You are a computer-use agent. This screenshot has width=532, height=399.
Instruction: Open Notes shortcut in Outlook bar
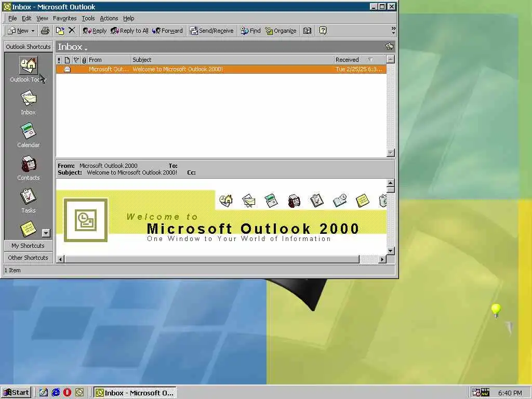(29, 229)
